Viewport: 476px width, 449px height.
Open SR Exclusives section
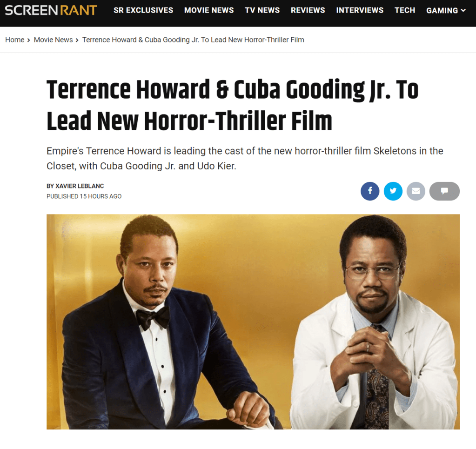click(143, 10)
